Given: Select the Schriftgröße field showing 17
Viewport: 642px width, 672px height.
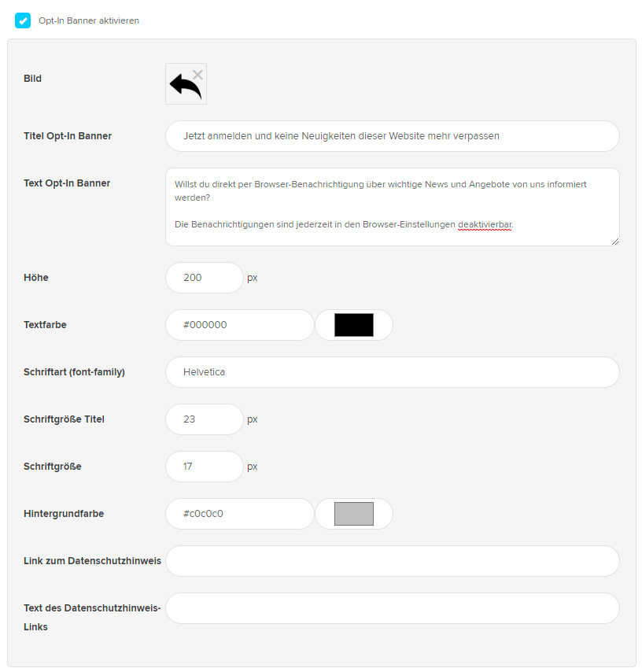Looking at the screenshot, I should point(205,467).
